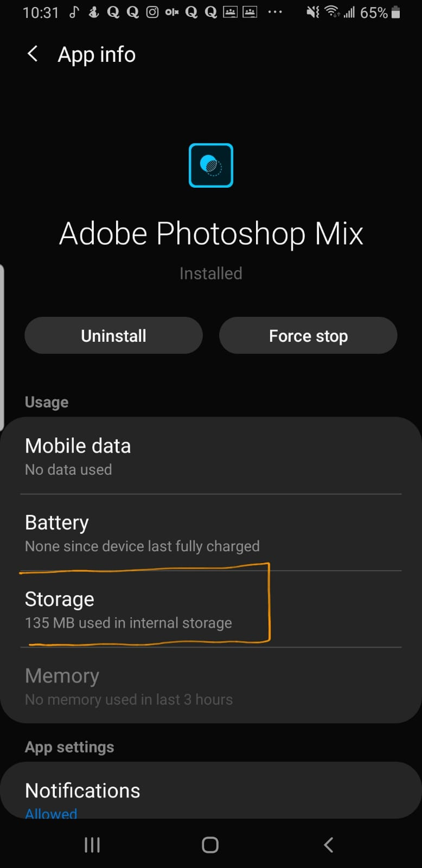The height and width of the screenshot is (868, 422).
Task: Tap the TikTok notification icon in status bar
Action: point(74,12)
